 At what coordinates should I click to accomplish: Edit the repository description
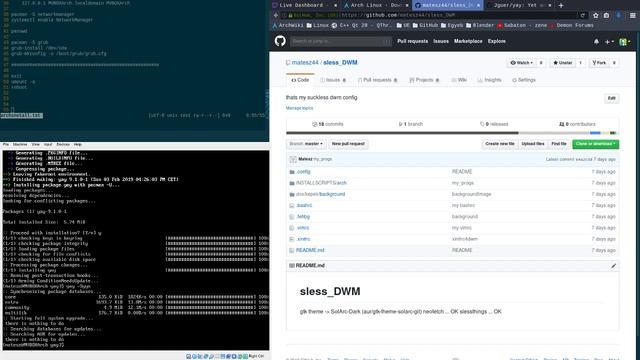coord(611,98)
